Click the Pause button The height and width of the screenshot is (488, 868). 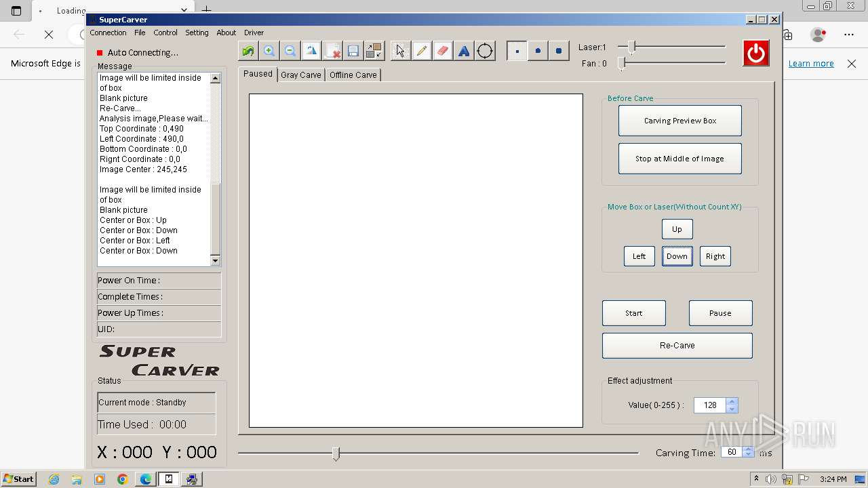pyautogui.click(x=720, y=313)
